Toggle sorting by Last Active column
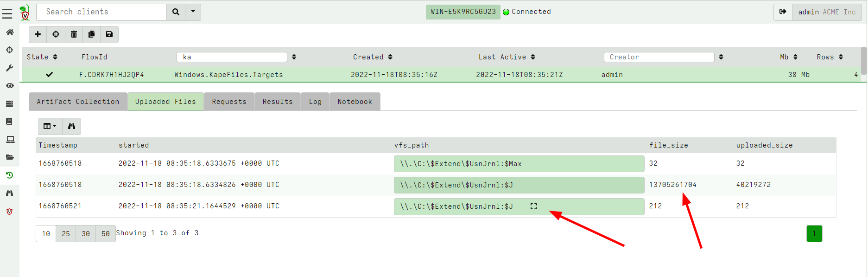The height and width of the screenshot is (277, 868). coord(533,57)
